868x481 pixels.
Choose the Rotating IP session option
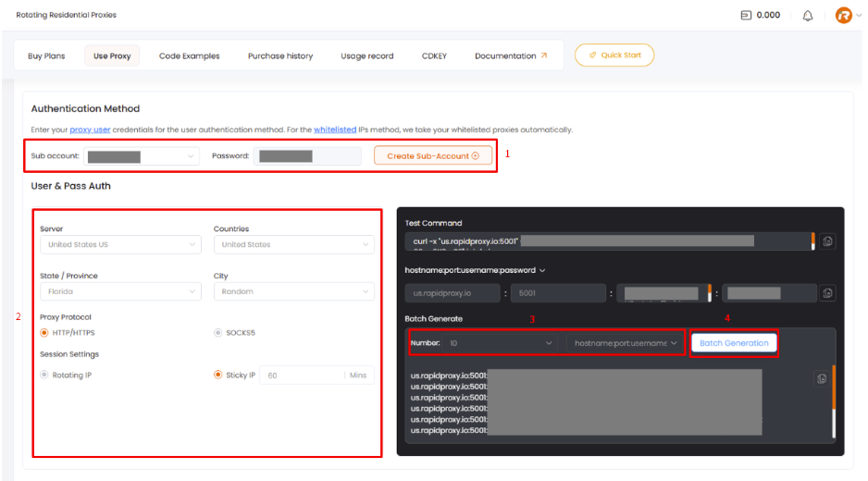click(x=44, y=375)
